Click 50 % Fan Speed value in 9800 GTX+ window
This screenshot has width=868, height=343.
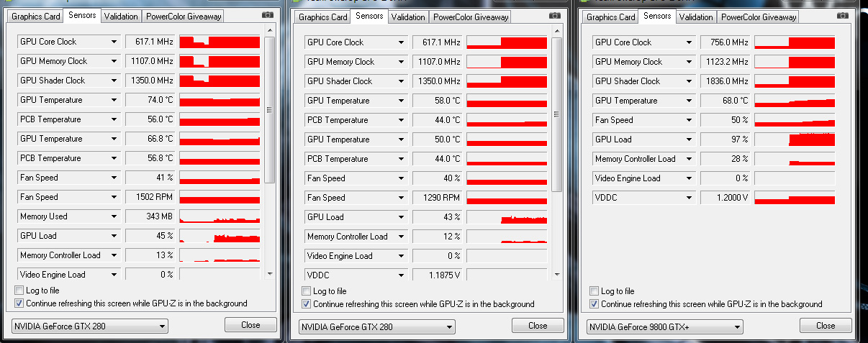[726, 120]
